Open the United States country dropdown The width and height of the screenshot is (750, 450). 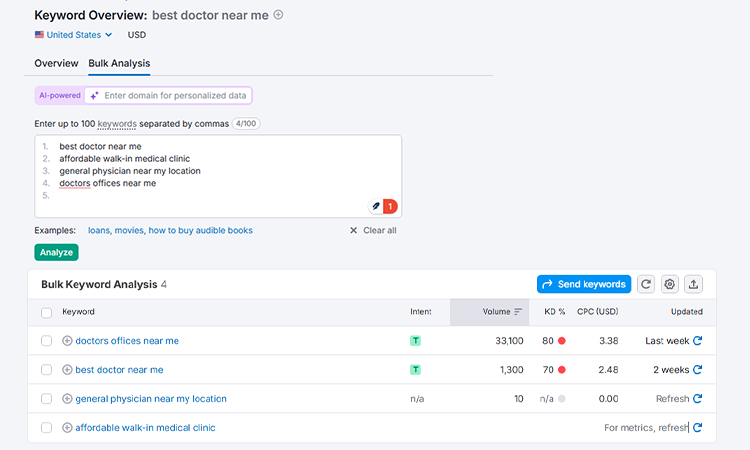pos(73,35)
